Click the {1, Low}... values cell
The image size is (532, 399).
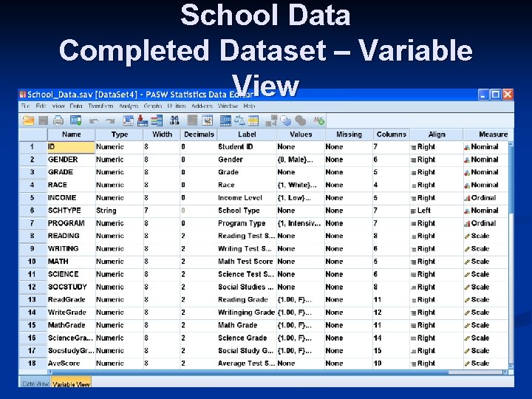pyautogui.click(x=301, y=198)
